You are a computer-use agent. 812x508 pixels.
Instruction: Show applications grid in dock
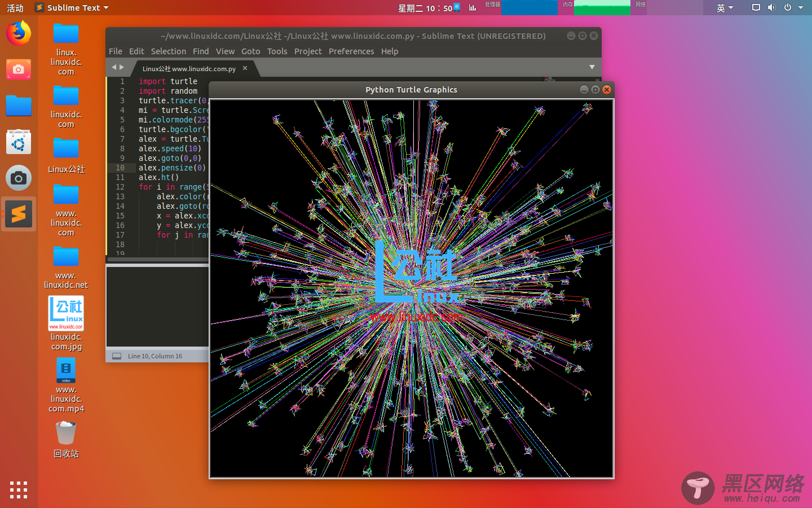tap(19, 489)
